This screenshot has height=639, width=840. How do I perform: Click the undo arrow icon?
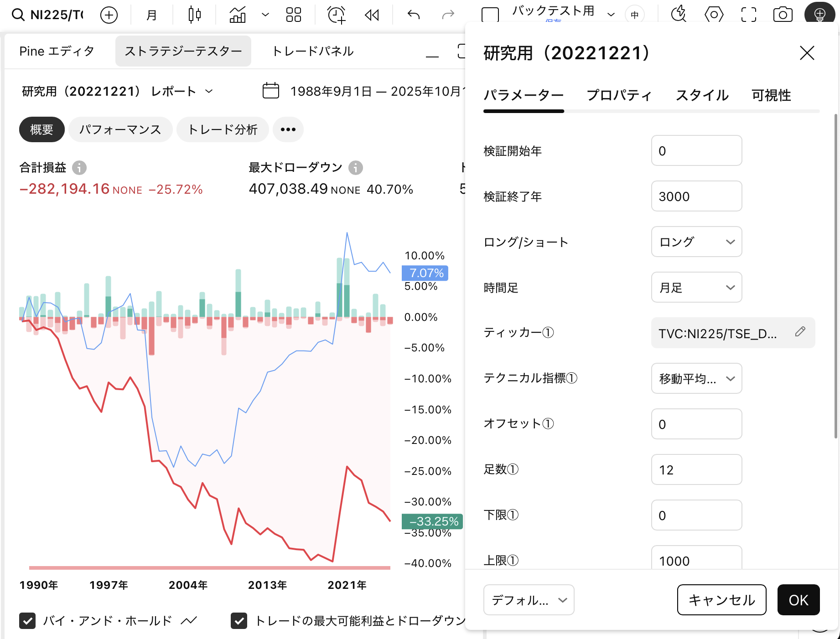pos(414,15)
